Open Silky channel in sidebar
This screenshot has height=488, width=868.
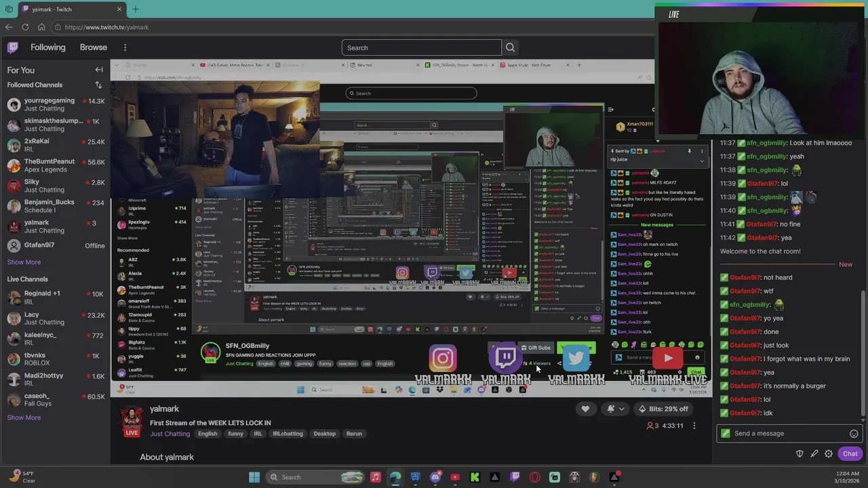click(x=55, y=186)
